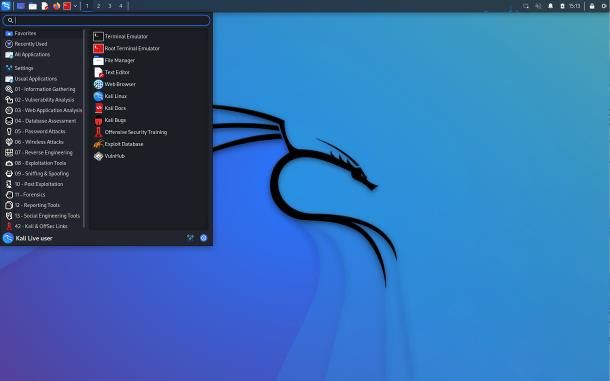610x381 pixels.
Task: Switch to workspace 1
Action: tap(87, 6)
